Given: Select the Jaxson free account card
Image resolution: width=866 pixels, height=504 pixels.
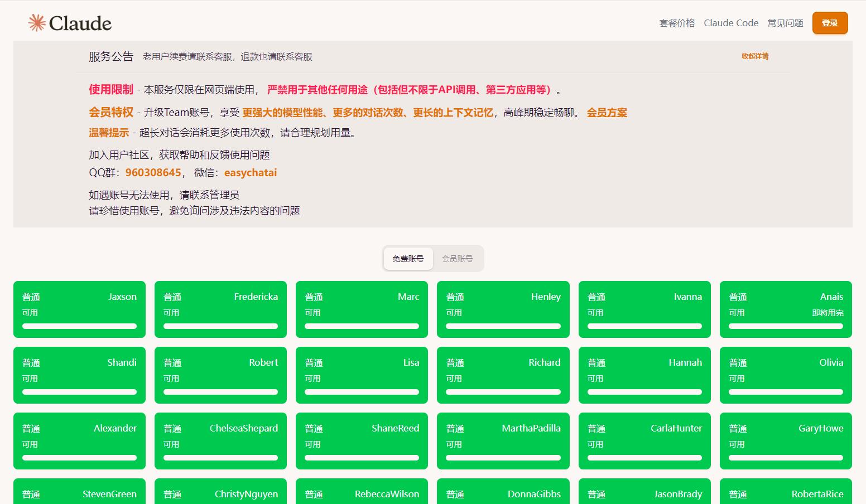Looking at the screenshot, I should point(79,309).
